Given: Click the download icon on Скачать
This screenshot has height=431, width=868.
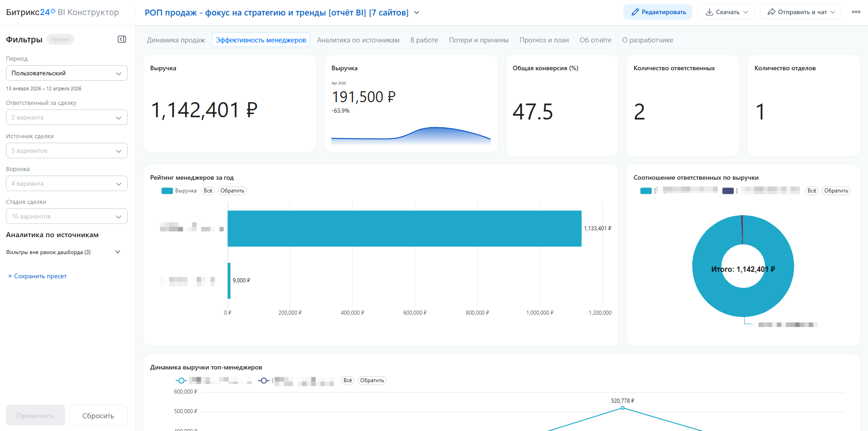Looking at the screenshot, I should pyautogui.click(x=709, y=12).
